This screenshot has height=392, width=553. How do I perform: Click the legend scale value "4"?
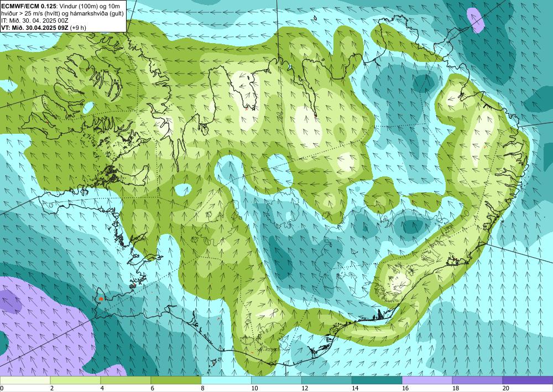(x=102, y=389)
